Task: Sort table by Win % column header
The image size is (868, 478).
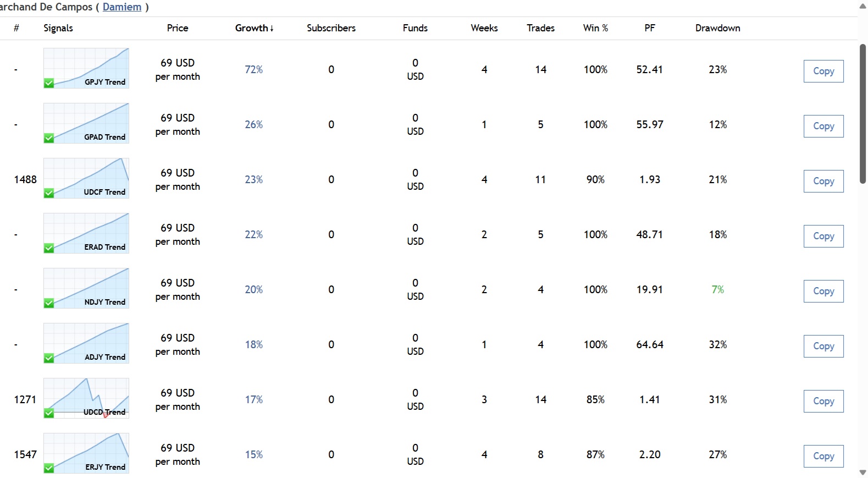Action: pos(595,28)
